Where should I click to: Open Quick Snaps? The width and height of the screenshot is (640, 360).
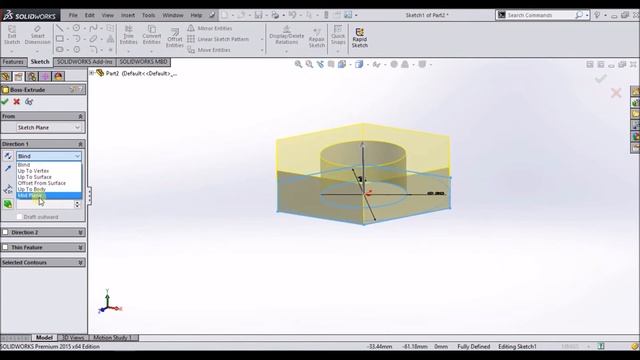pos(338,35)
